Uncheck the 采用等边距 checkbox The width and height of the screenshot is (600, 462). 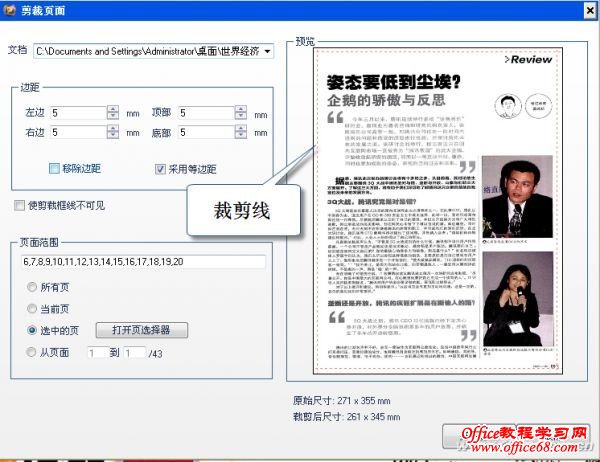pos(160,169)
